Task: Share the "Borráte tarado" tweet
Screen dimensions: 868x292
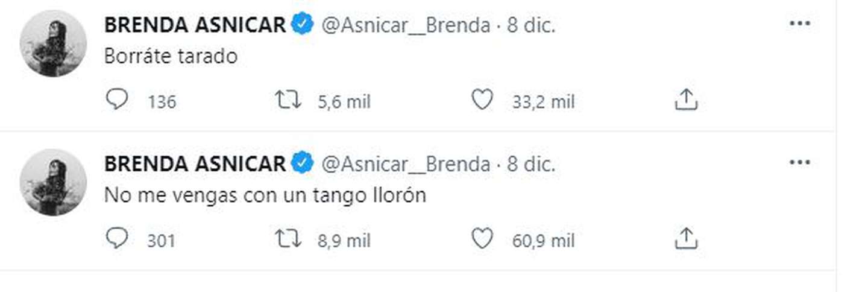Action: click(x=685, y=101)
